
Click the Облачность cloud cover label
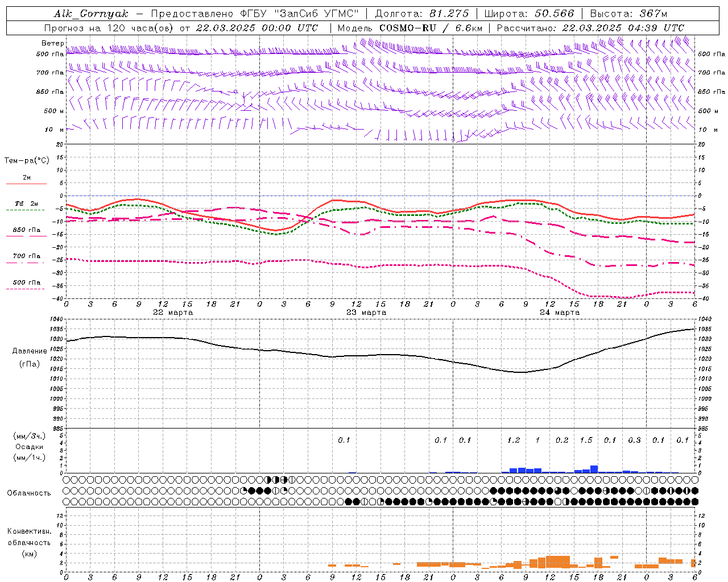coord(29,493)
